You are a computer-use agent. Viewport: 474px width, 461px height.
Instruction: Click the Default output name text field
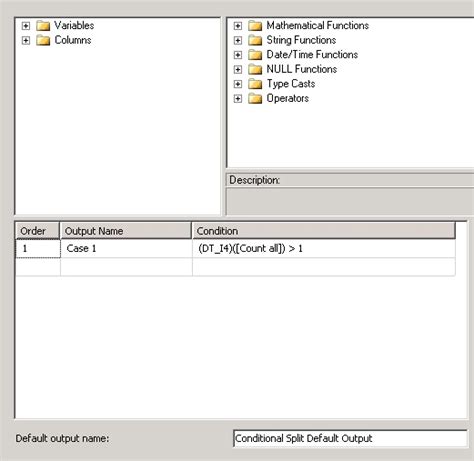click(350, 438)
